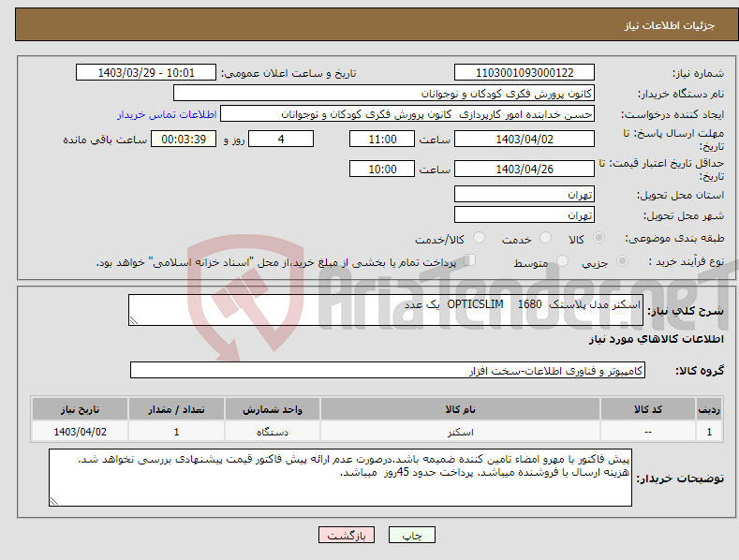The image size is (739, 560).
Task: Click the row number cell 1
Action: coord(709,432)
